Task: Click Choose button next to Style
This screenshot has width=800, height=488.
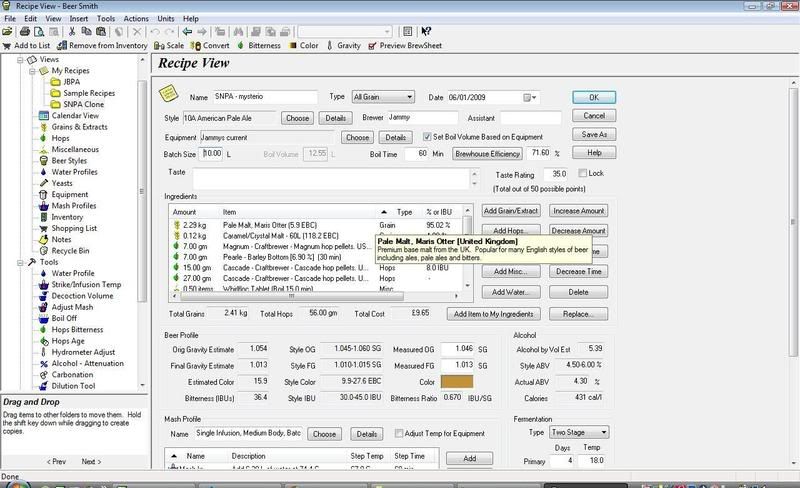Action: (297, 118)
